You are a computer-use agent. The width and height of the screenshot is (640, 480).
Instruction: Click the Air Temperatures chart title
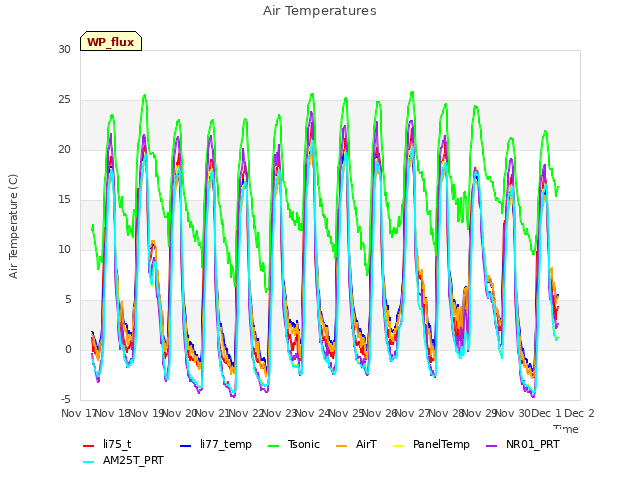point(320,11)
